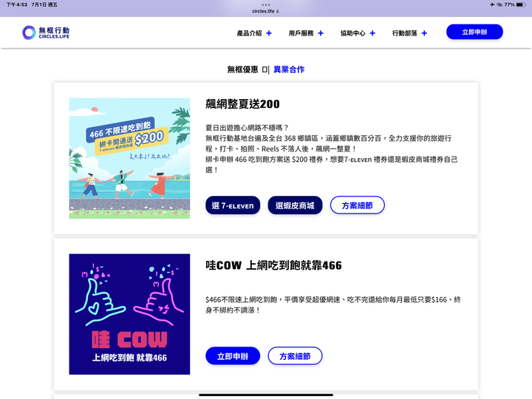Viewport: 532px width, 399px height.
Task: Click the Circles.Life 無框行動 logo
Action: click(x=46, y=33)
